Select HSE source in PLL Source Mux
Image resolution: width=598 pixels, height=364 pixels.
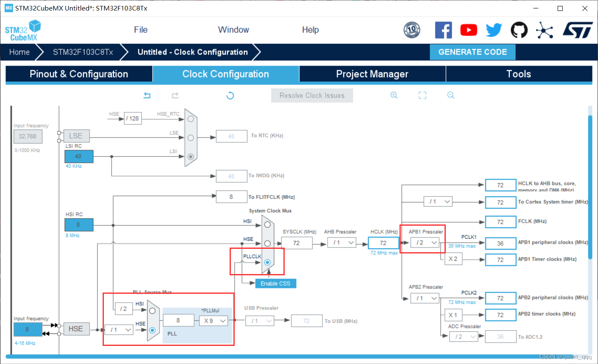coord(152,330)
